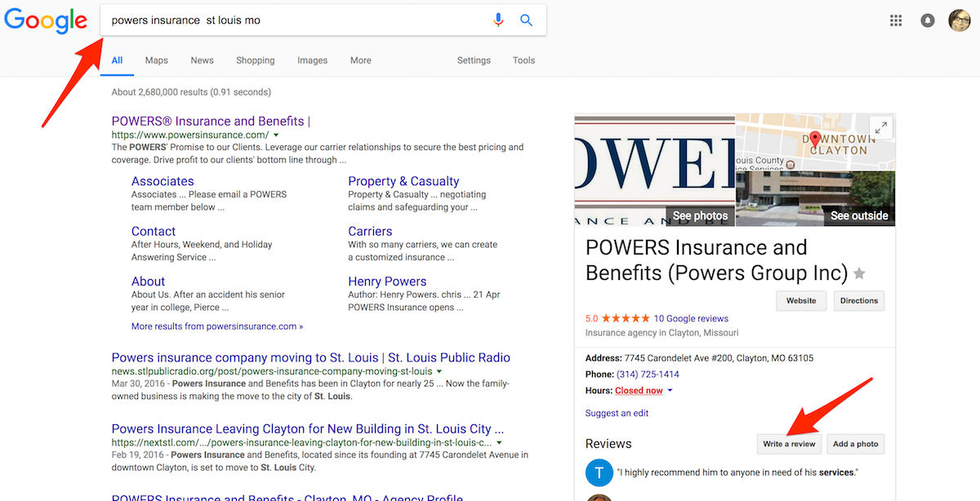This screenshot has height=501, width=980.
Task: Switch to the Shopping tab
Action: pyautogui.click(x=256, y=60)
